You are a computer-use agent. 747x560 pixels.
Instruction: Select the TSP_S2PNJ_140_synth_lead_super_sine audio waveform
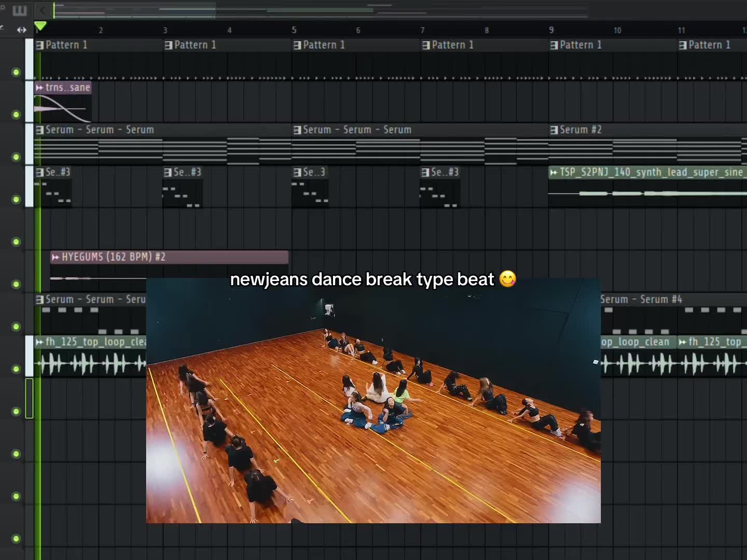[647, 193]
